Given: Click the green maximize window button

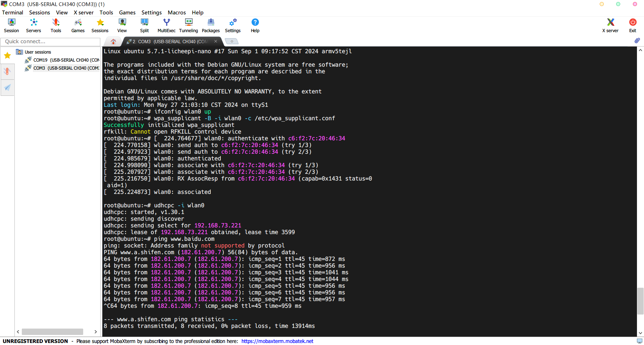Looking at the screenshot, I should (x=618, y=4).
